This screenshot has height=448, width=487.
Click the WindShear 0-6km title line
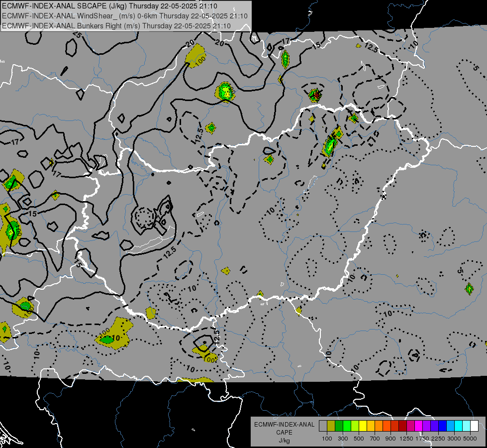(x=125, y=16)
